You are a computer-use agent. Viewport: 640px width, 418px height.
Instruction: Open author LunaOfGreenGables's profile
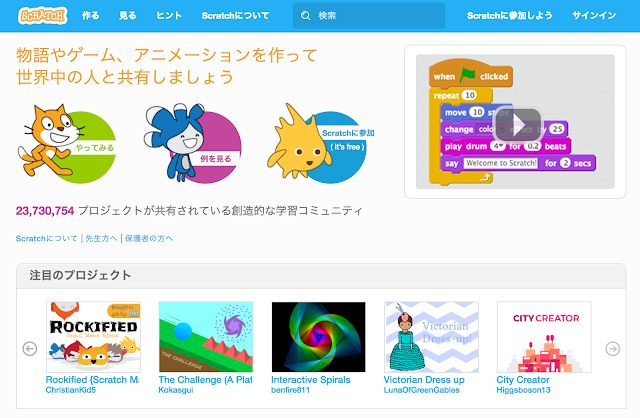point(422,390)
